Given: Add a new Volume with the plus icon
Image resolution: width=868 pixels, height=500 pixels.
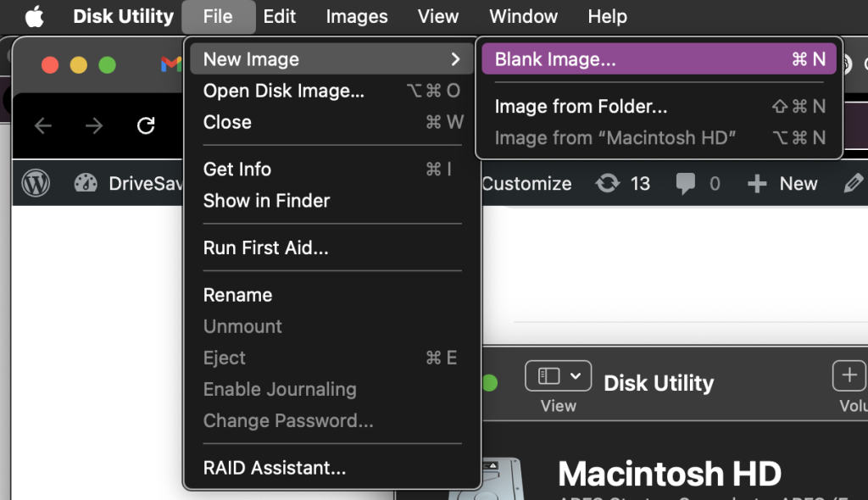Looking at the screenshot, I should (x=849, y=375).
